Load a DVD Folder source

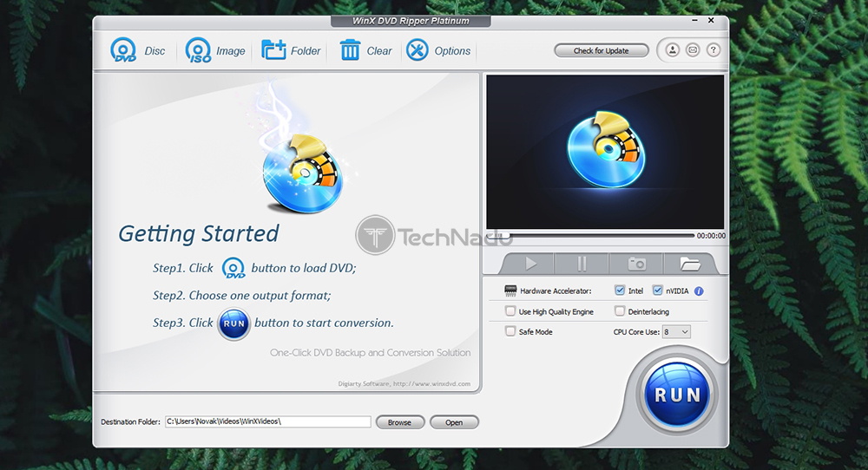click(291, 50)
